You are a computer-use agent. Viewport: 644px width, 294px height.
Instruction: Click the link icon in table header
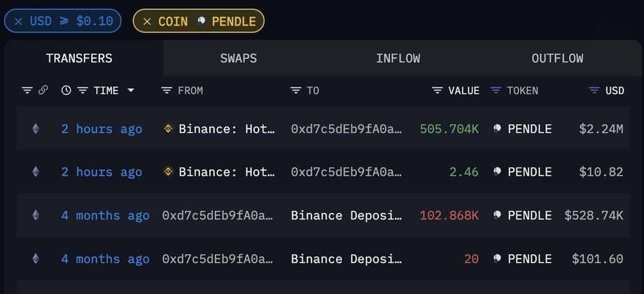(x=43, y=90)
